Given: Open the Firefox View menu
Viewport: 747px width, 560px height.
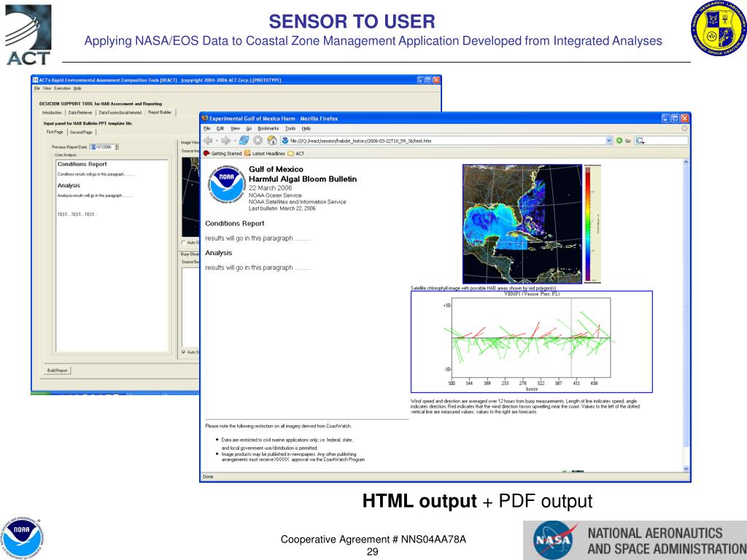Looking at the screenshot, I should (236, 128).
